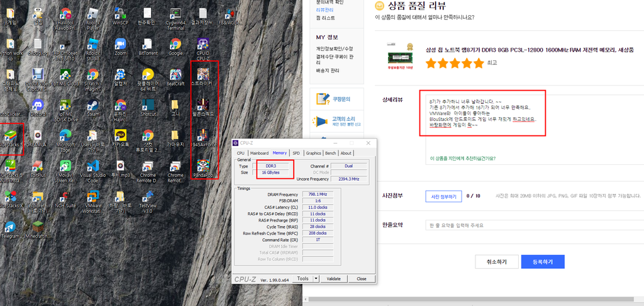Image resolution: width=644 pixels, height=306 pixels.
Task: Open the 투비.mp3 file on desktop
Action: pos(120,169)
